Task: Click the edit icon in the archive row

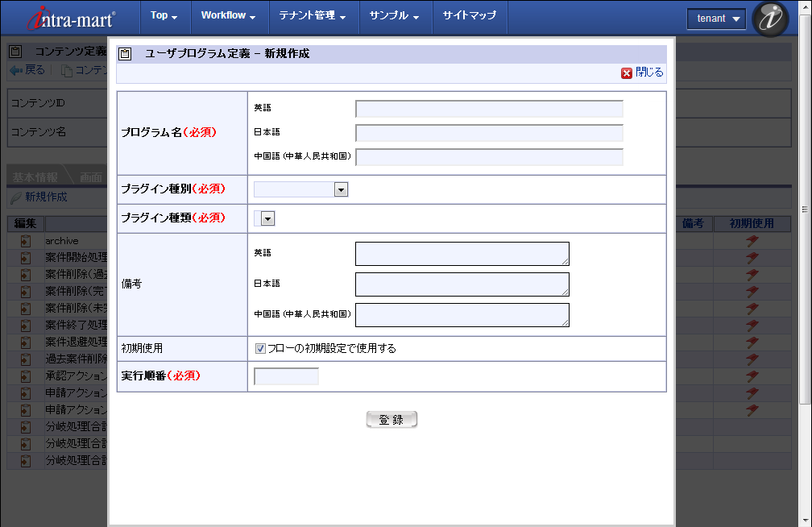Action: (x=26, y=241)
